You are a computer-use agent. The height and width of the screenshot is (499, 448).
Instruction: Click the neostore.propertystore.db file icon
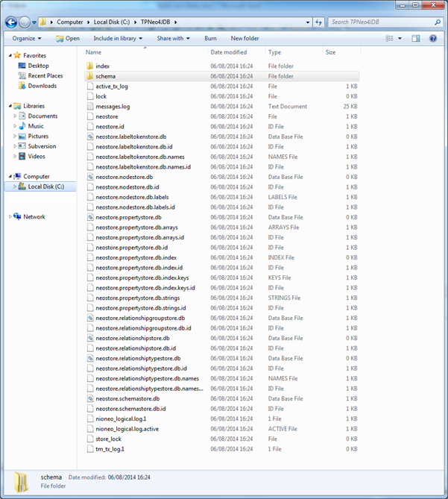pos(90,217)
